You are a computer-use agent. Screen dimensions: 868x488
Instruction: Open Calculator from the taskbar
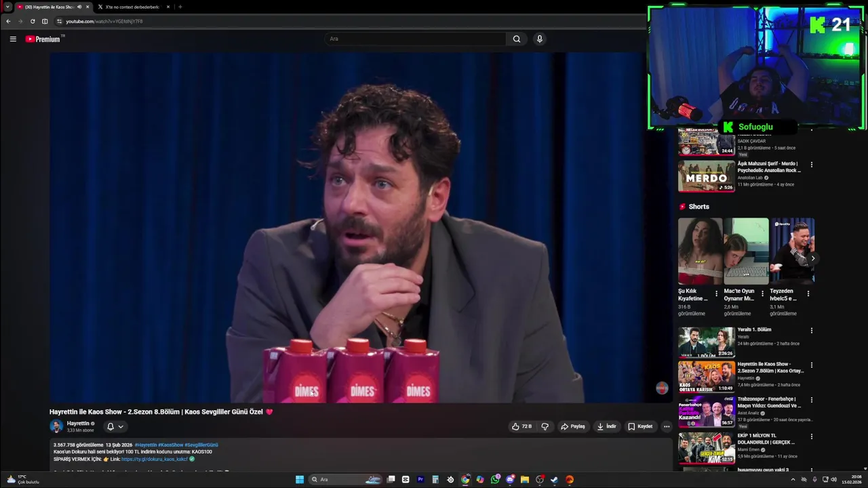(435, 480)
